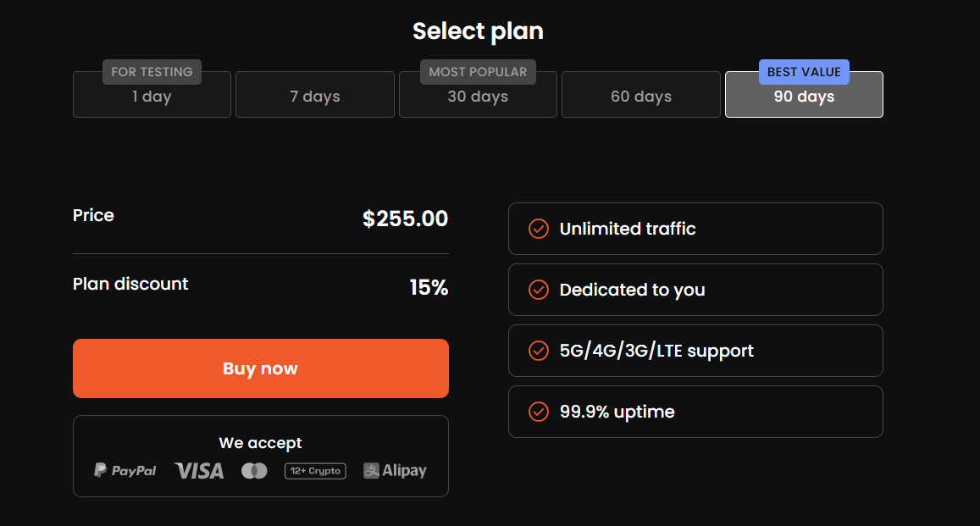This screenshot has height=526, width=980.
Task: Click the Alipay payment icon
Action: click(395, 470)
